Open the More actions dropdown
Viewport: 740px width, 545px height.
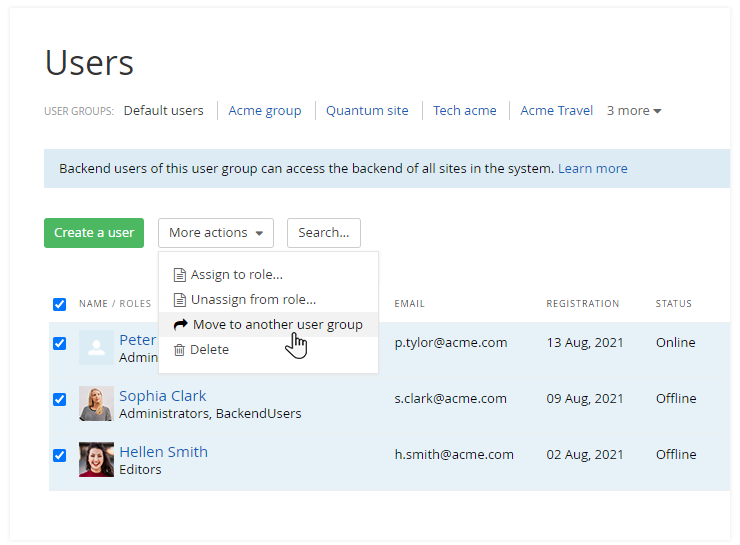(x=215, y=233)
